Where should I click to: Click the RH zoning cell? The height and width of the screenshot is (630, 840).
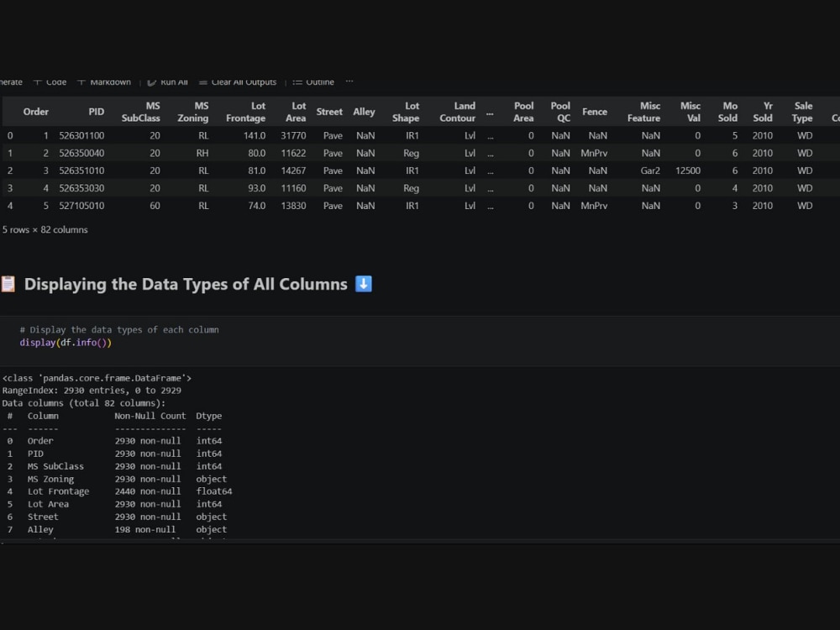pyautogui.click(x=202, y=153)
